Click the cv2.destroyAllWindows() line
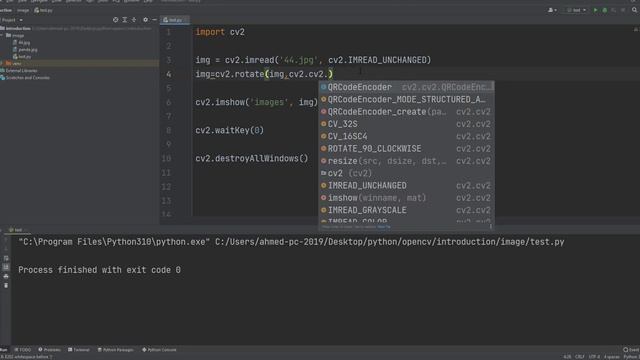 [x=251, y=159]
